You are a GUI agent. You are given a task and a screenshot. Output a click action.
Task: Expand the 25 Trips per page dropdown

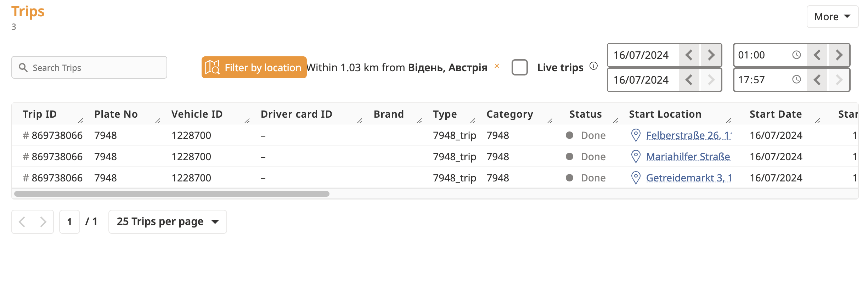point(168,222)
